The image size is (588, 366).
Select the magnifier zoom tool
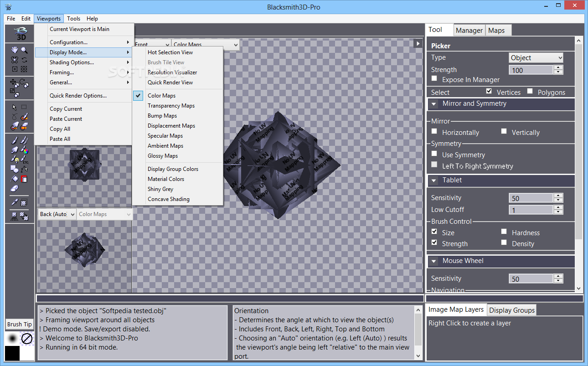click(24, 50)
